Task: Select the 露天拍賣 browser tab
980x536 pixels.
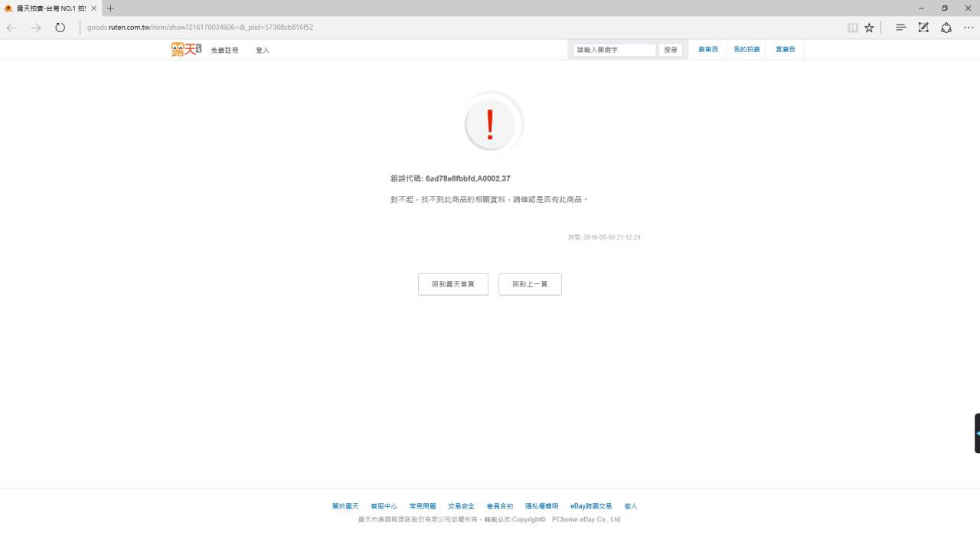Action: click(x=51, y=8)
